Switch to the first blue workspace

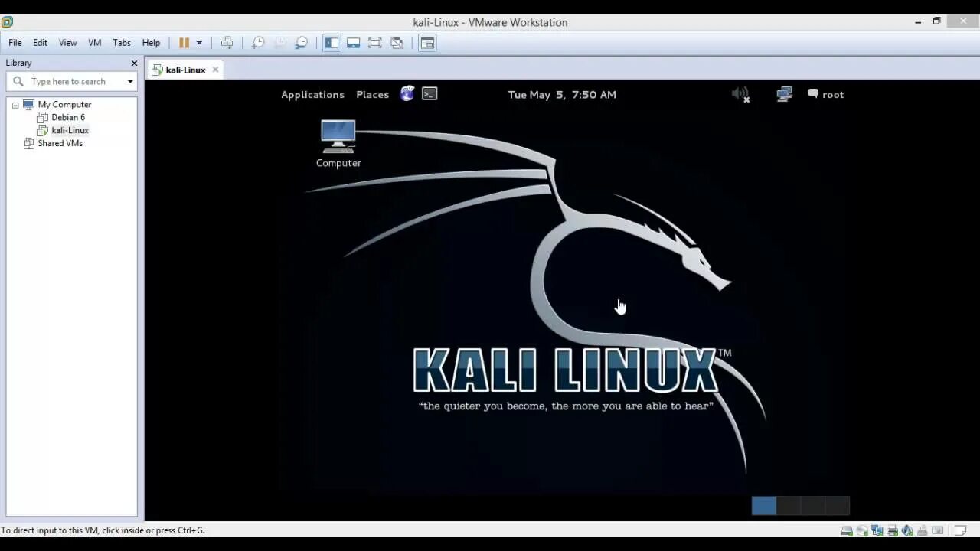click(x=763, y=505)
